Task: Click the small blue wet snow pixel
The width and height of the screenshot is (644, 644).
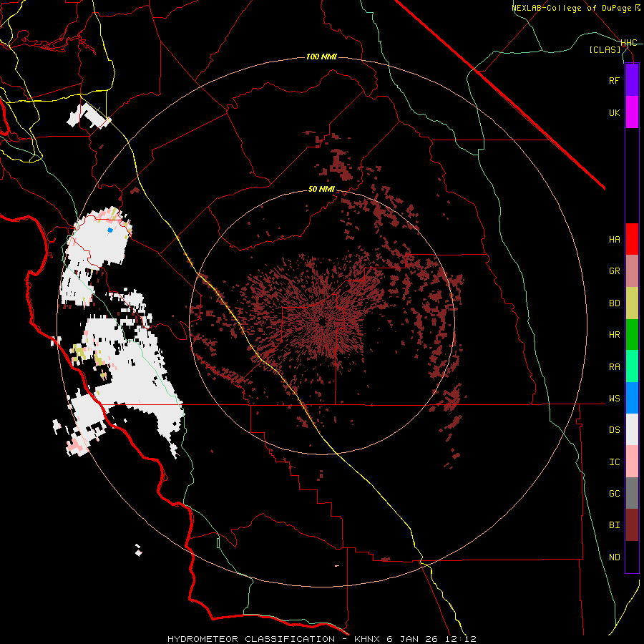Action: pos(110,230)
